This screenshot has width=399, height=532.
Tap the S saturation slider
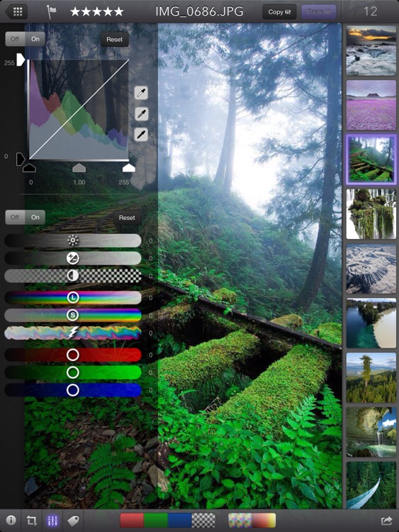coord(73,315)
